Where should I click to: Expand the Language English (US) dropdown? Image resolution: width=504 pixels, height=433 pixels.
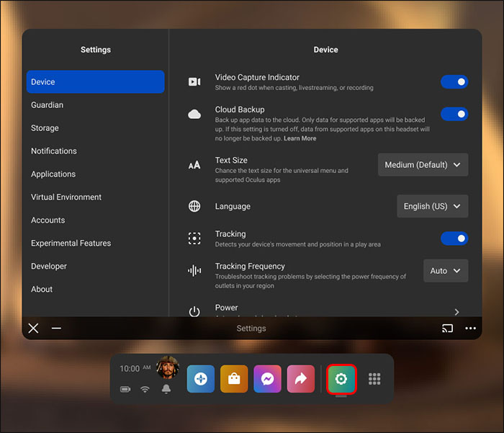pos(432,206)
